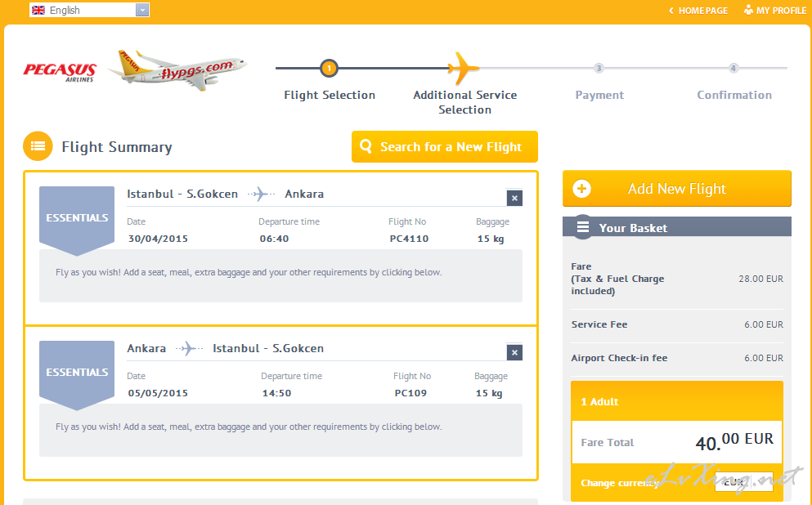Screen dimensions: 812x505
Task: Select step 4 Confirmation circle
Action: coord(733,69)
